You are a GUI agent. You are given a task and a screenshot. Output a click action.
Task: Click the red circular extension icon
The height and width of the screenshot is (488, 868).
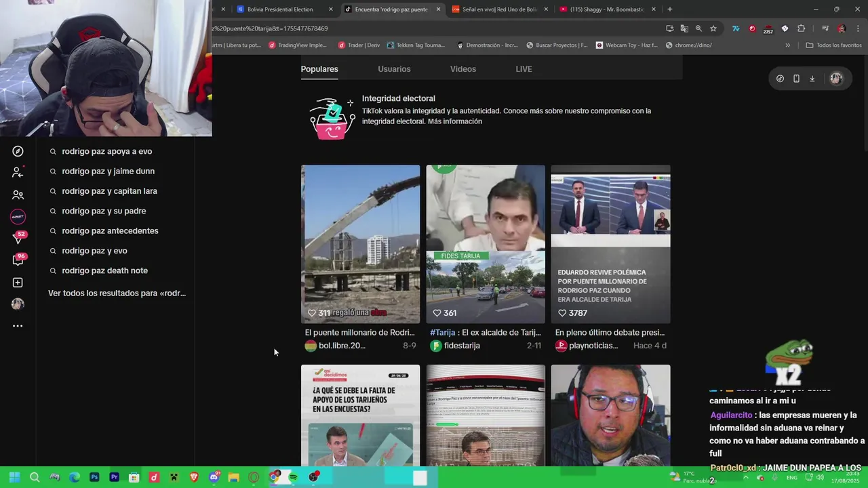(752, 28)
